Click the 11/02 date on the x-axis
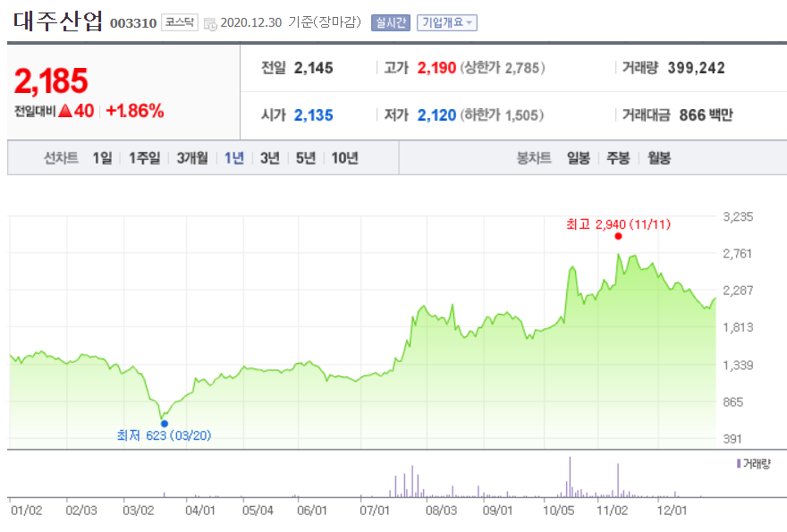787x532 pixels. pos(613,511)
